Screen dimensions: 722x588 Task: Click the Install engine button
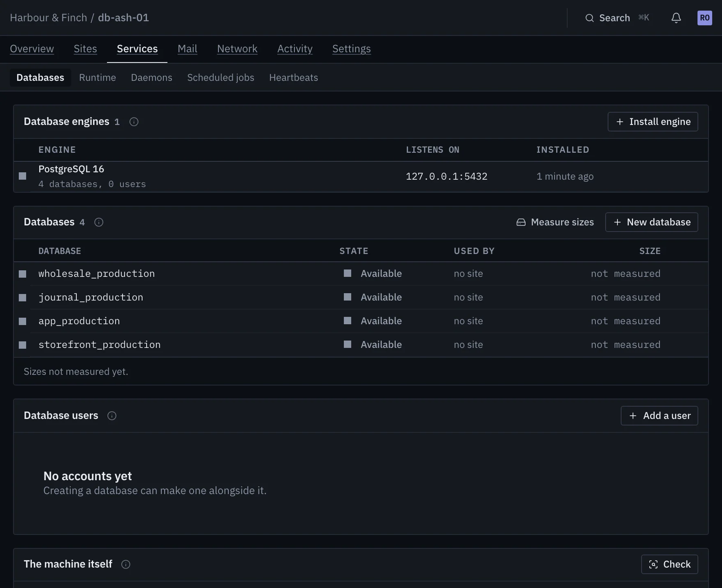click(x=653, y=122)
